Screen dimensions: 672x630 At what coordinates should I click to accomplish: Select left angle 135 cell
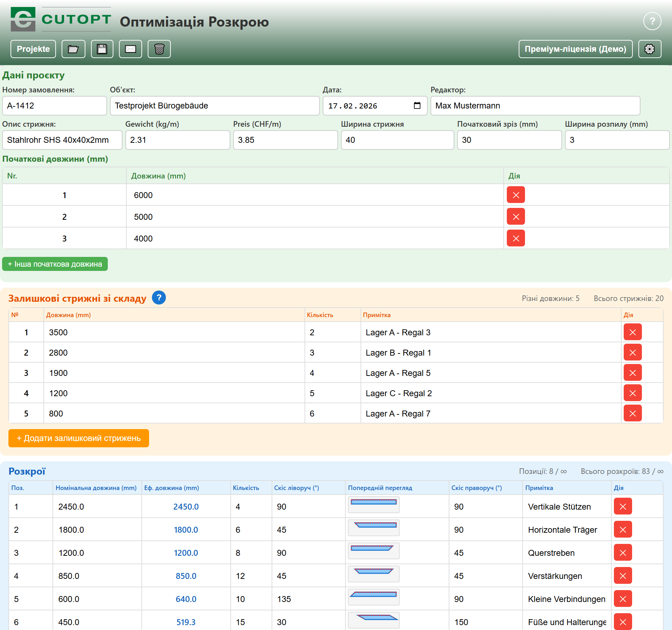click(x=309, y=599)
